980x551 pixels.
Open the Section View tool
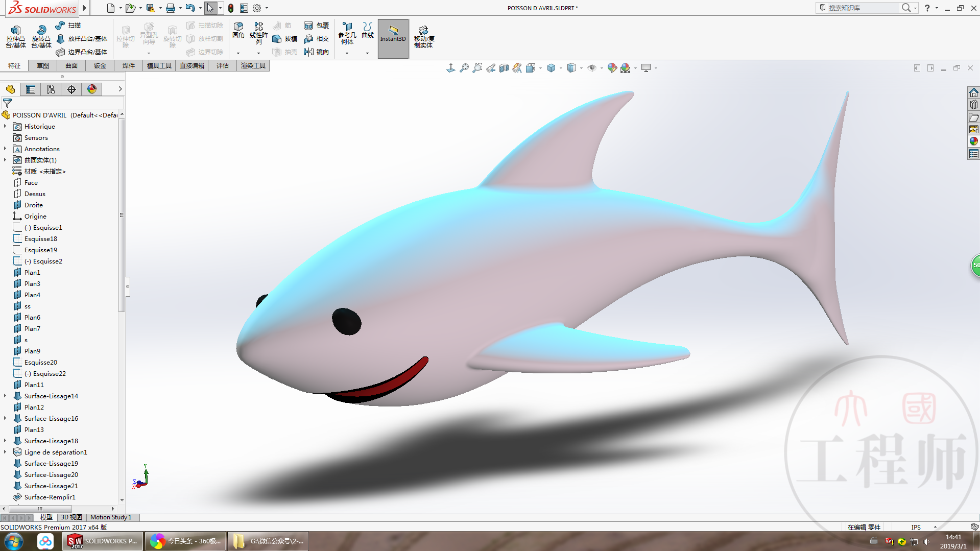504,68
